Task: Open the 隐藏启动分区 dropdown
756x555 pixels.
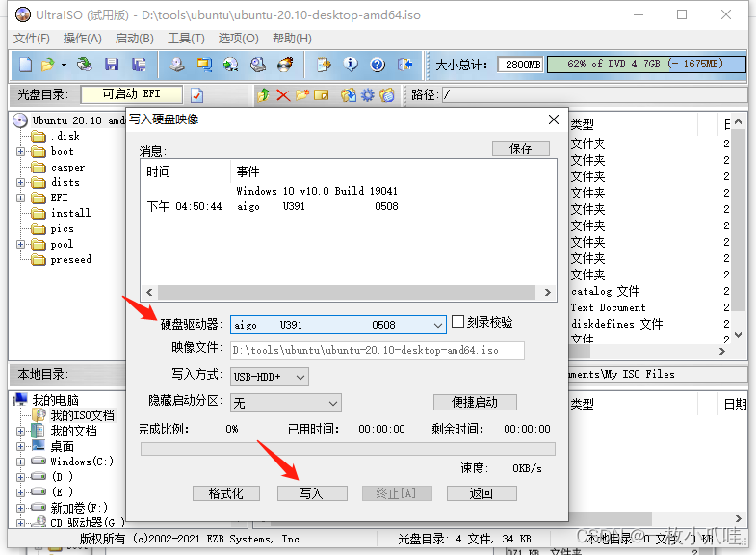Action: [x=285, y=403]
